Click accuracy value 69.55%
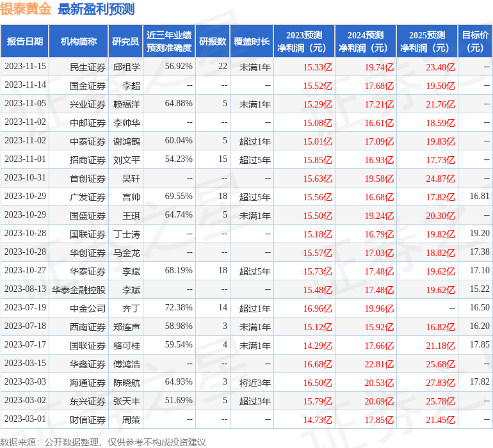Viewport: 493px width, 448px height. point(179,196)
